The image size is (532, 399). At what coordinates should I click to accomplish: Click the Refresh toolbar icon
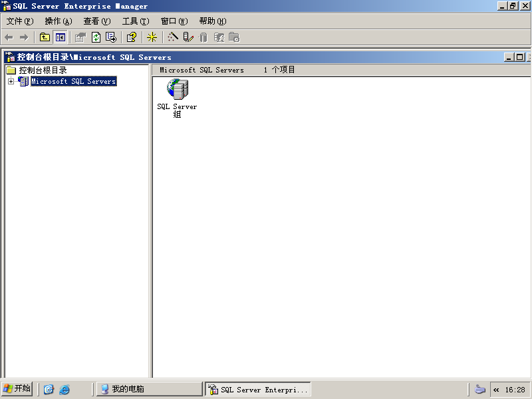tap(96, 37)
